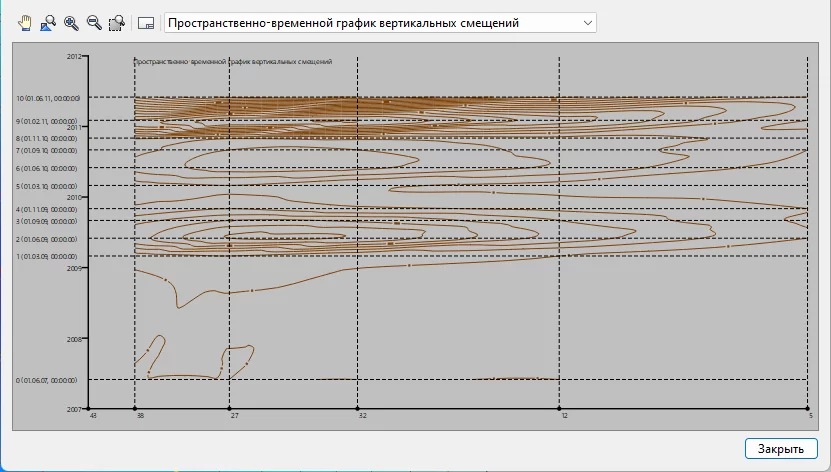Image resolution: width=831 pixels, height=472 pixels.
Task: Click the cycle label 5 (01.03.10, 00:00:00)
Action: click(x=47, y=186)
